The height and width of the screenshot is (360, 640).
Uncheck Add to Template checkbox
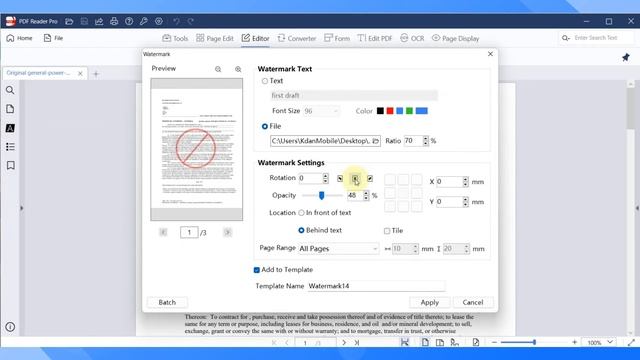(x=257, y=270)
